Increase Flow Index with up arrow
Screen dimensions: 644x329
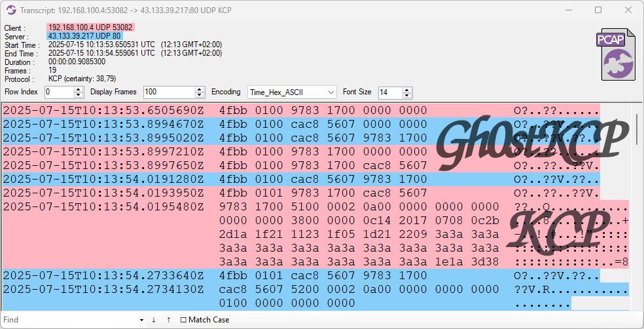pos(79,89)
